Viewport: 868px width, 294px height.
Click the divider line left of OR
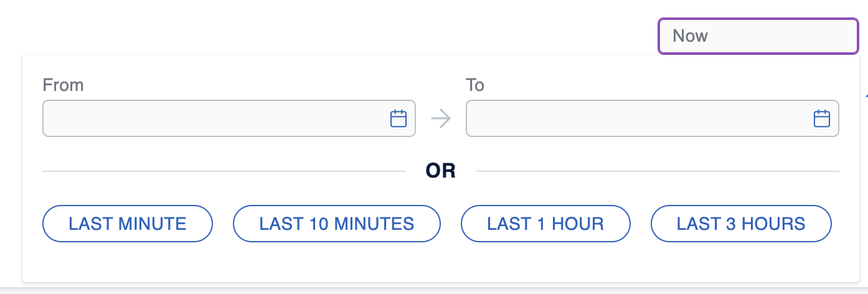click(x=224, y=171)
